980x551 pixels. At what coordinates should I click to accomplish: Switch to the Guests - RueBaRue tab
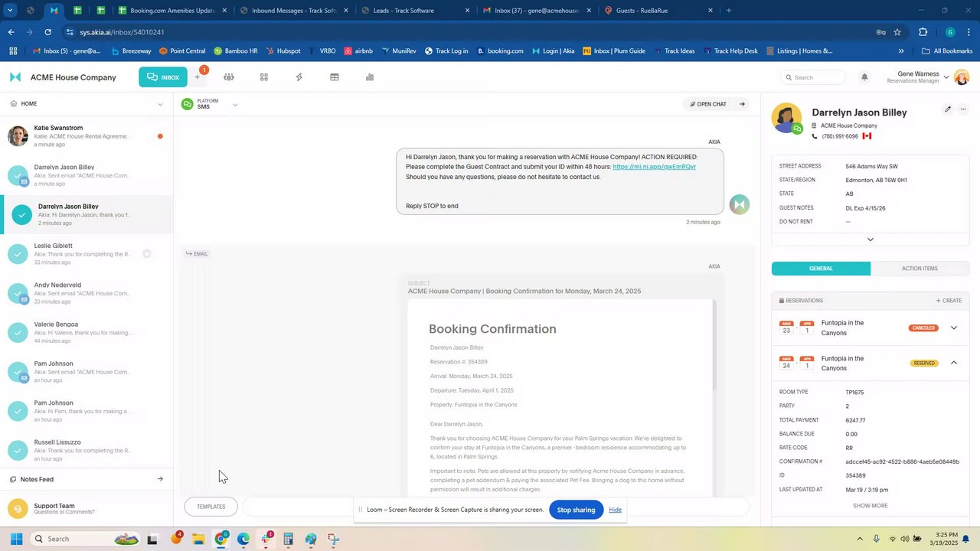point(658,11)
